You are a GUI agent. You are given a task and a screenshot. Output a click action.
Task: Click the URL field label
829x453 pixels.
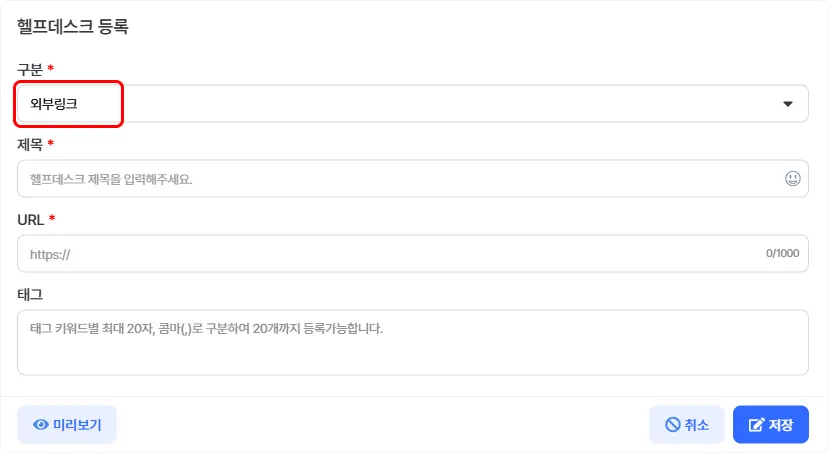point(31,220)
